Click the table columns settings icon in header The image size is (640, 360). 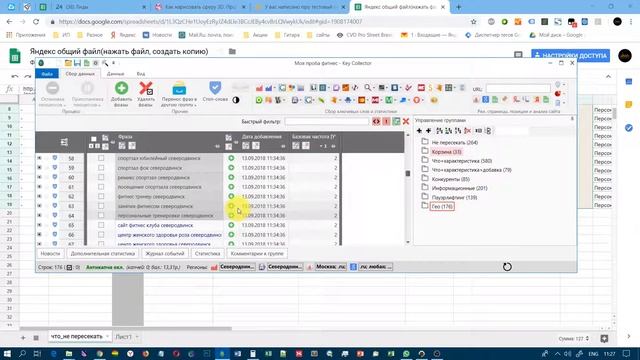(x=64, y=142)
